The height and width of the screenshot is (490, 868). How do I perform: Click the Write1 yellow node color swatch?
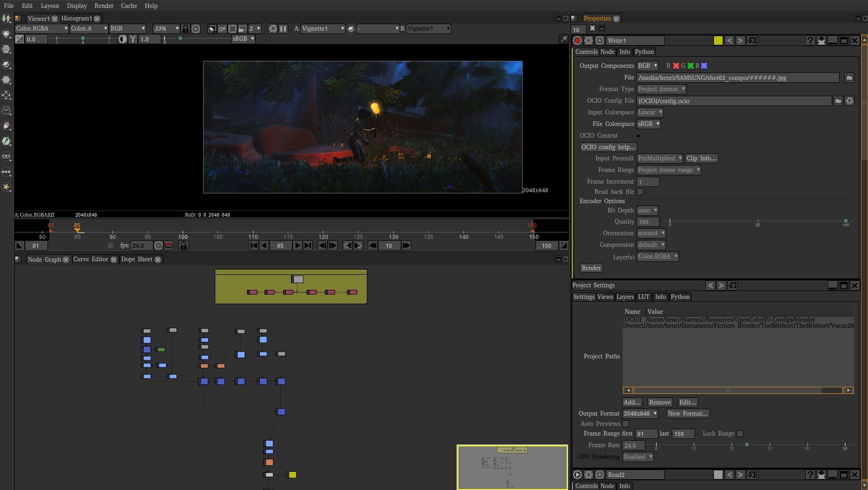click(x=718, y=40)
